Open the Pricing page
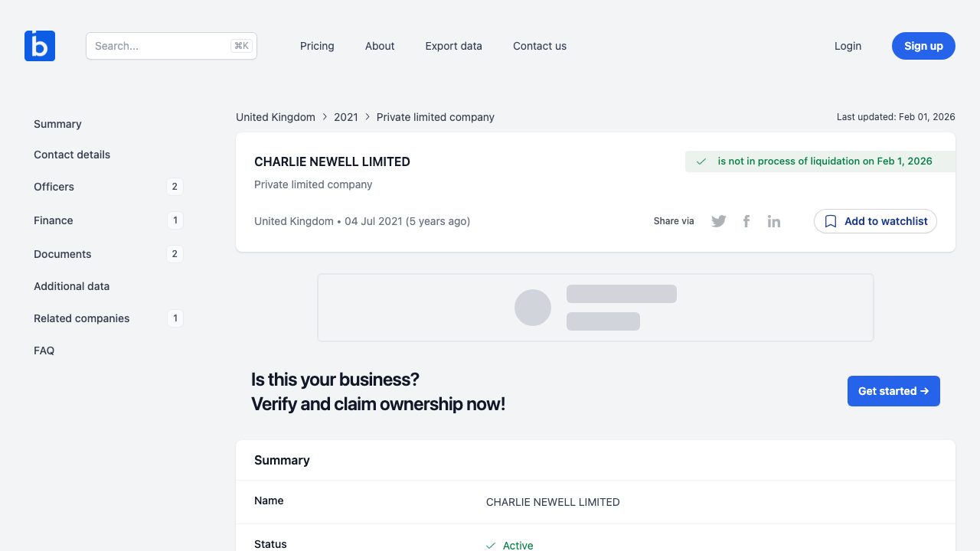The height and width of the screenshot is (551, 980). (x=317, y=46)
